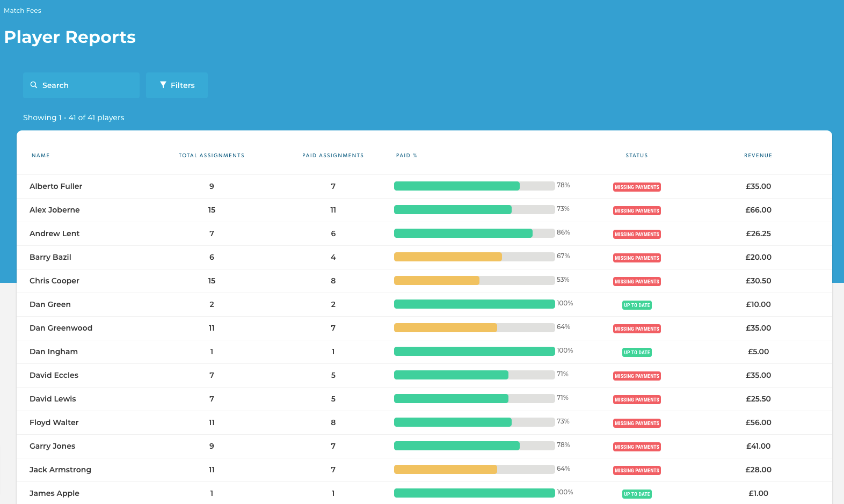Select Jack Armstrong name
This screenshot has height=504, width=844.
tap(60, 470)
